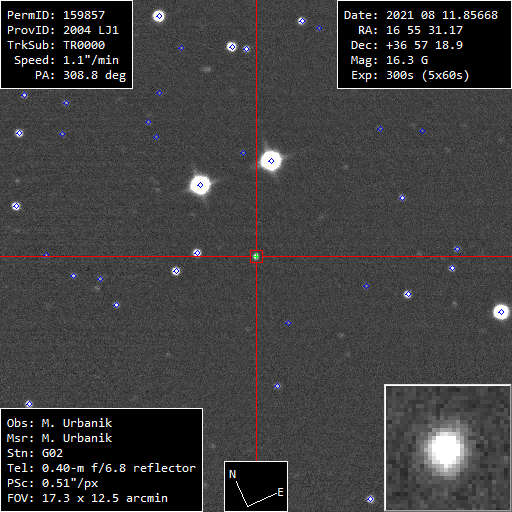Screen dimensions: 512x512
Task: Click the Stn G02 station code
Action: pyautogui.click(x=35, y=453)
